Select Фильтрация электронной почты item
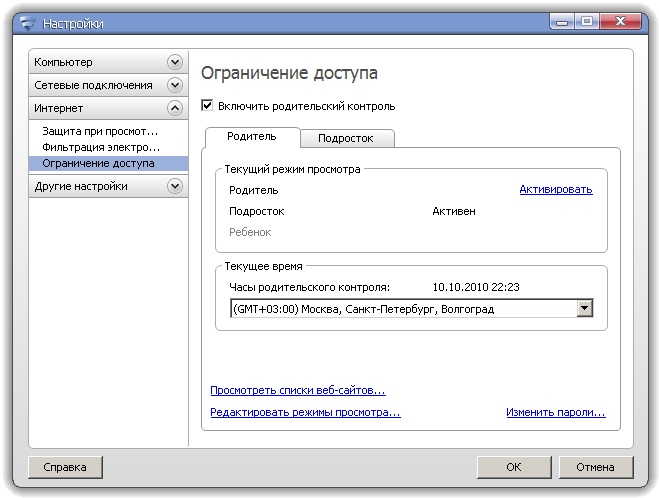 point(100,147)
